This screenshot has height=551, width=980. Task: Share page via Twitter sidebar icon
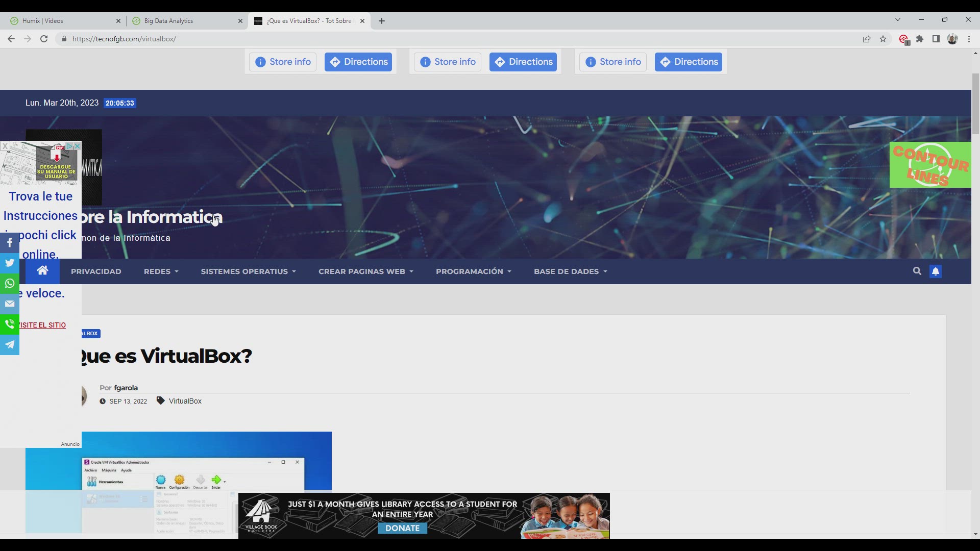10,263
